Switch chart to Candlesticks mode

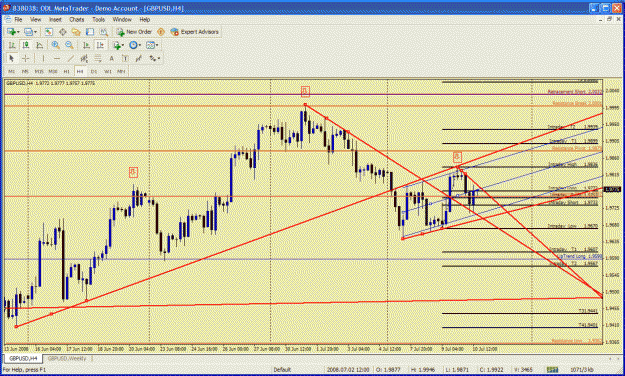26,45
